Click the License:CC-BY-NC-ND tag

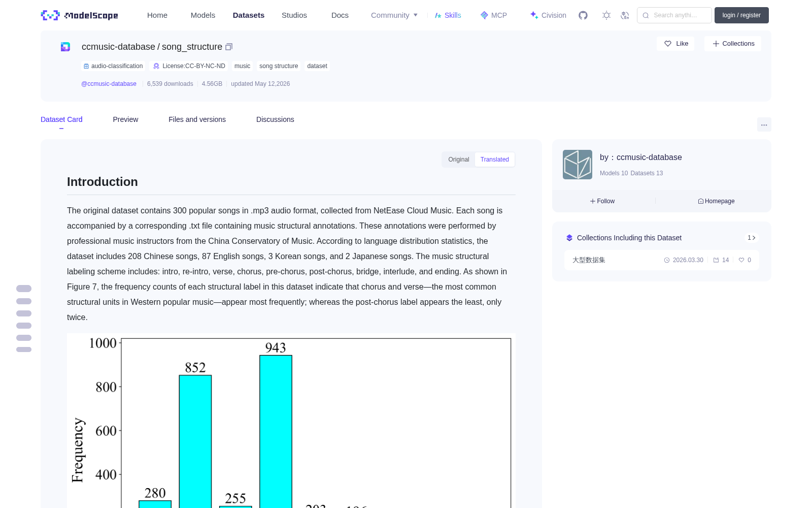click(x=189, y=66)
